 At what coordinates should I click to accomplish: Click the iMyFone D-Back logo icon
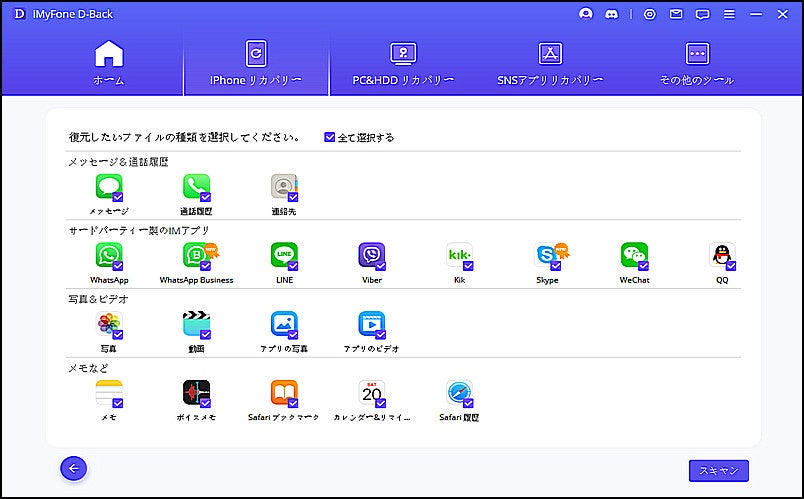click(x=19, y=14)
